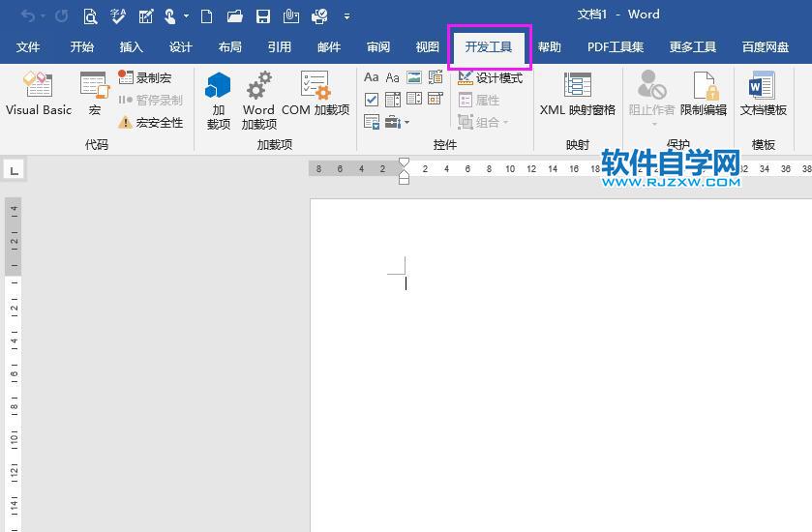The height and width of the screenshot is (532, 812).
Task: Start 录制宏 macro recording
Action: (145, 77)
